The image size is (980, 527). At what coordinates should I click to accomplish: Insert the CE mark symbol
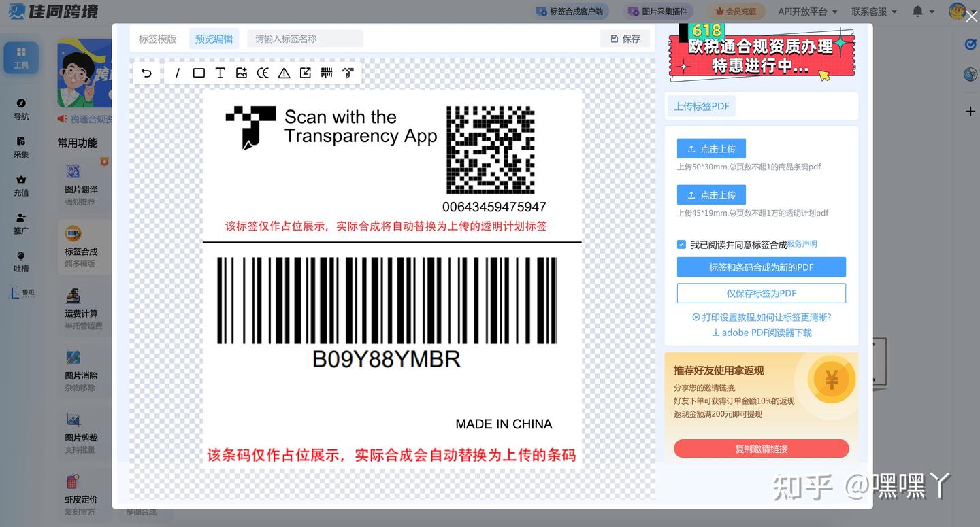click(x=263, y=73)
